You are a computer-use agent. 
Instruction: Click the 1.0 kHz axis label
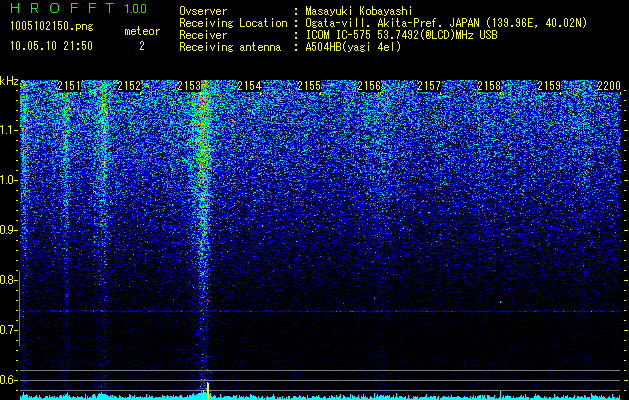coord(7,180)
